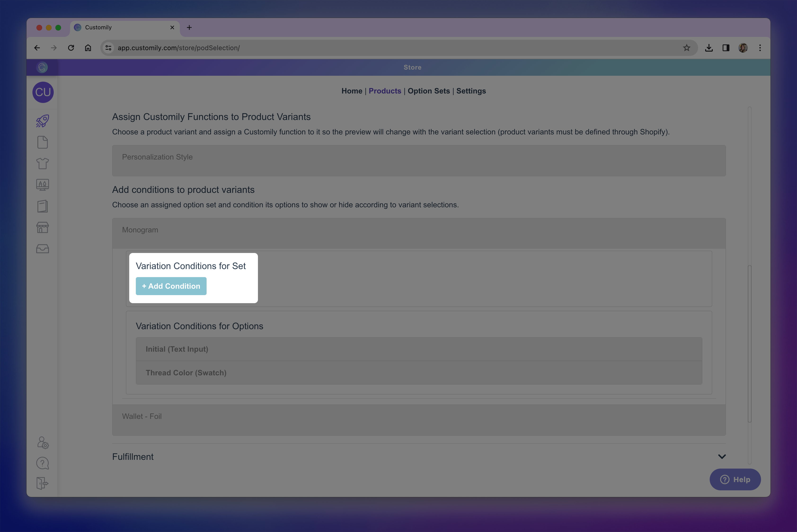Screen dimensions: 797x532
Task: Bookmark page with the star icon
Action: coord(686,48)
